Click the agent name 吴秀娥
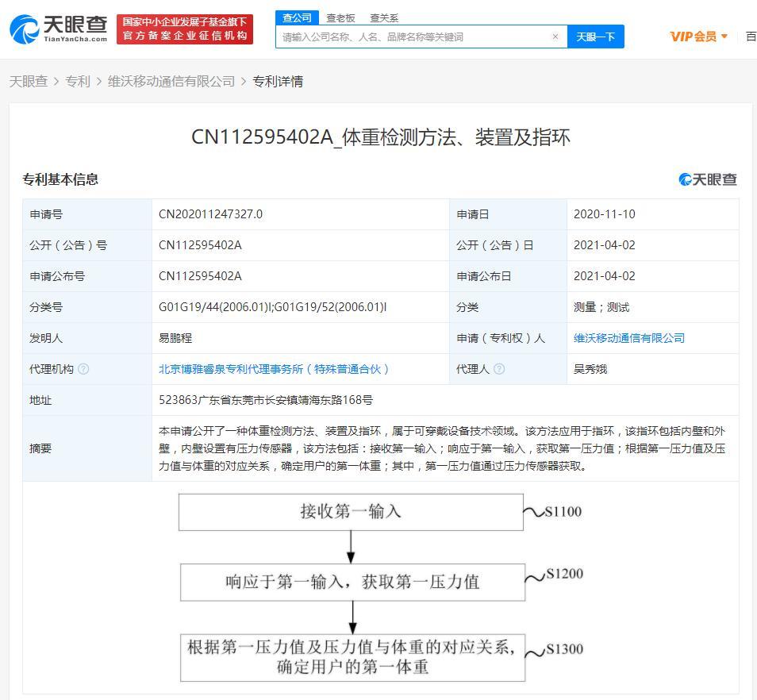 point(590,369)
